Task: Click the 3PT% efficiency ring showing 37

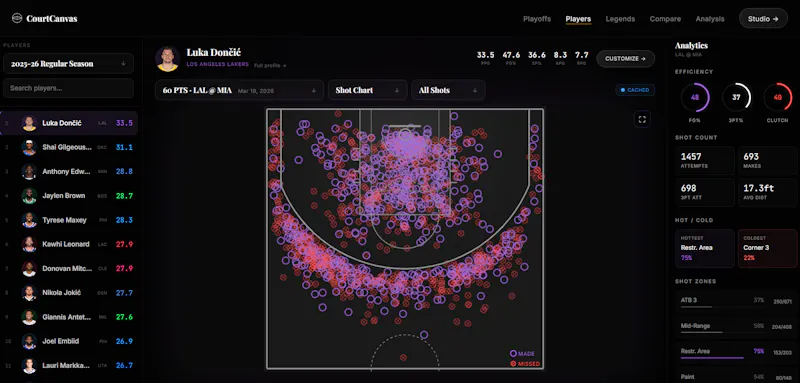Action: pos(736,97)
